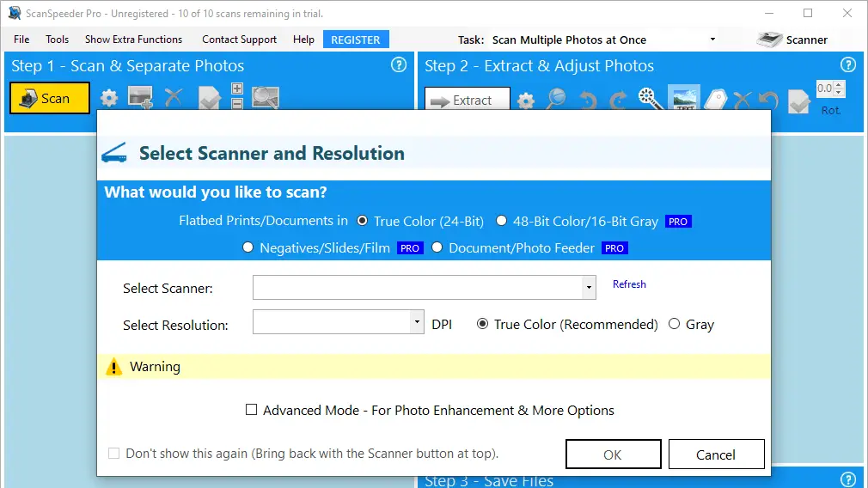Rotate photo clockwise in Step 2
Screen dimensions: 868x488
pyautogui.click(x=618, y=101)
